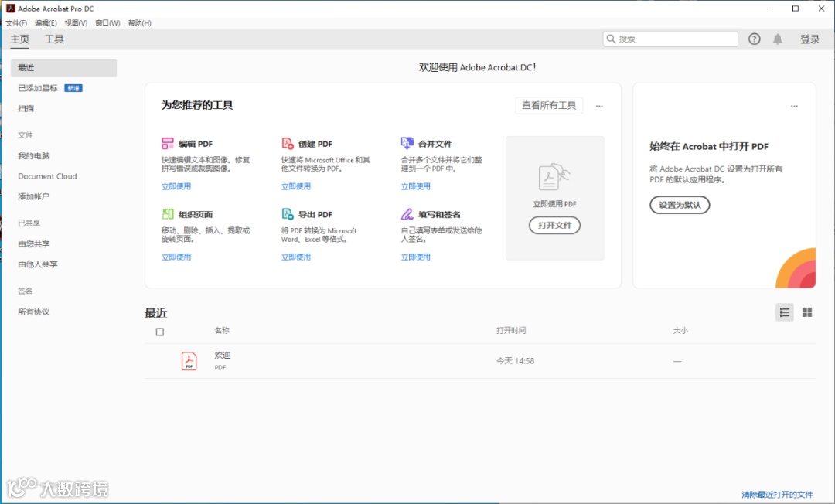The image size is (835, 504).
Task: Click 立即使用 link under 合并文件
Action: click(x=416, y=186)
